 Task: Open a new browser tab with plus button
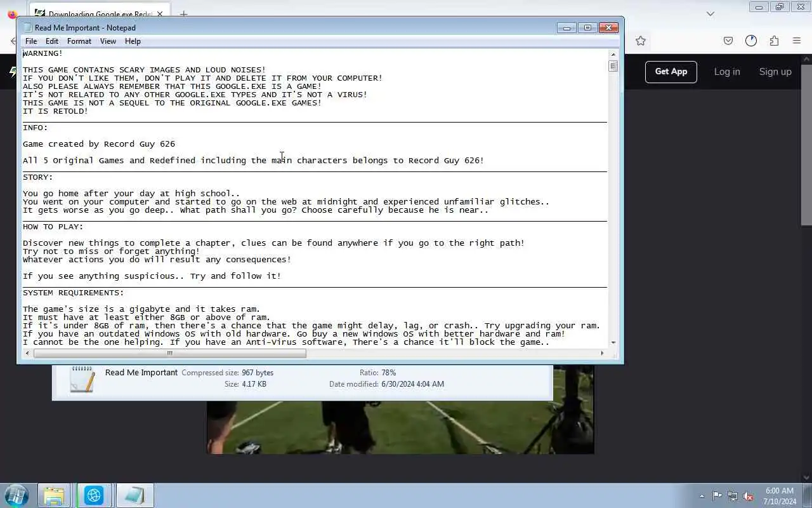[183, 13]
